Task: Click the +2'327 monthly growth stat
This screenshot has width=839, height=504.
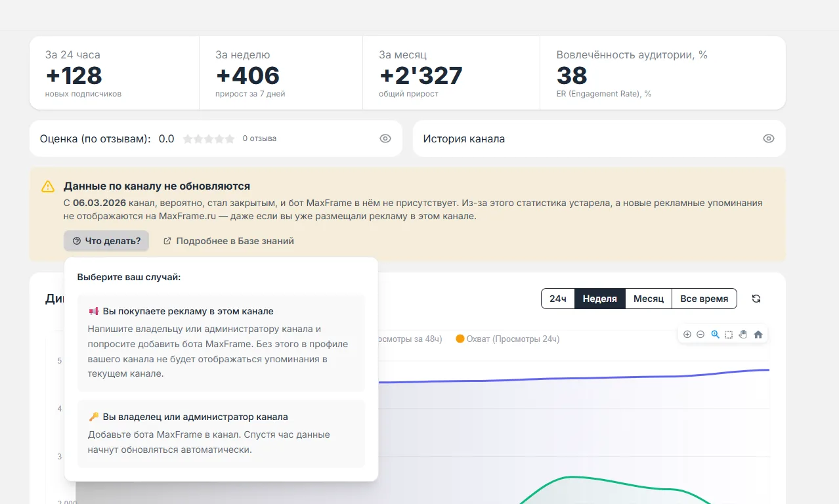Action: pyautogui.click(x=421, y=75)
